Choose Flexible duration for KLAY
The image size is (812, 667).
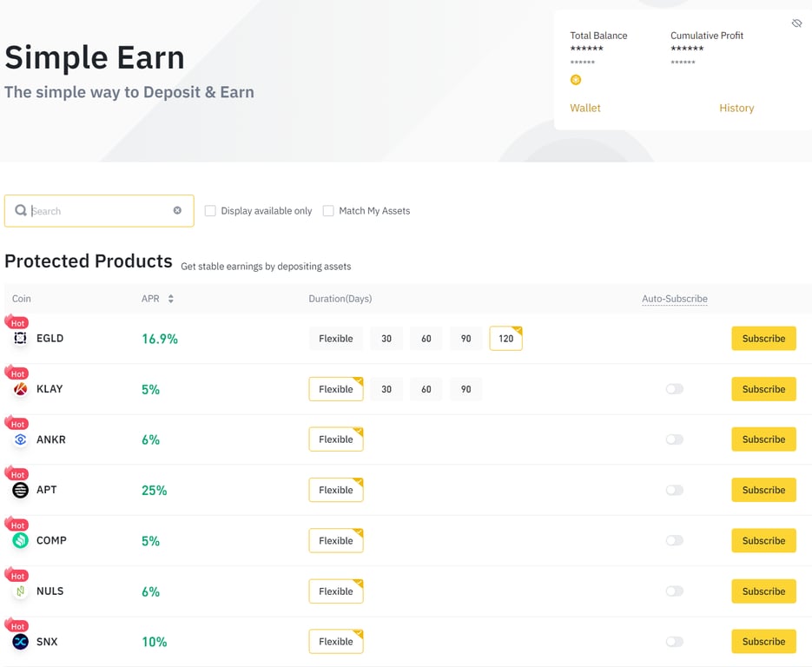(335, 389)
